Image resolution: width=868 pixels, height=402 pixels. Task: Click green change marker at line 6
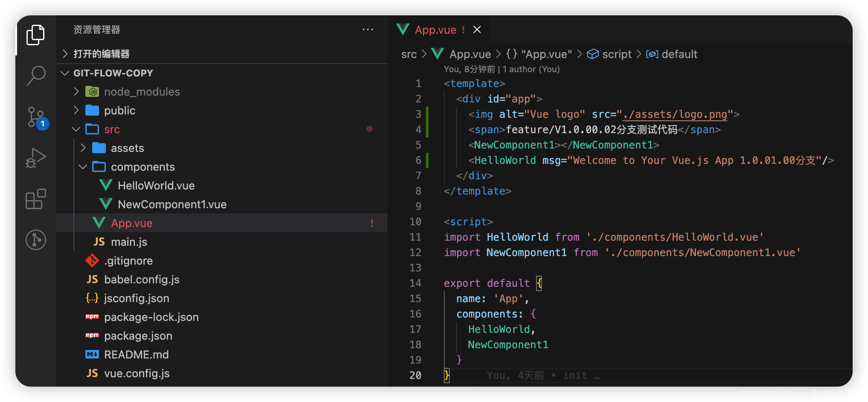pyautogui.click(x=427, y=160)
